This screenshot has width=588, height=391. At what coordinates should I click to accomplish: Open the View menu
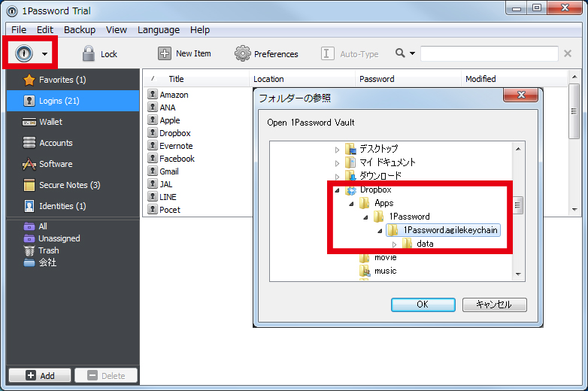coord(117,29)
